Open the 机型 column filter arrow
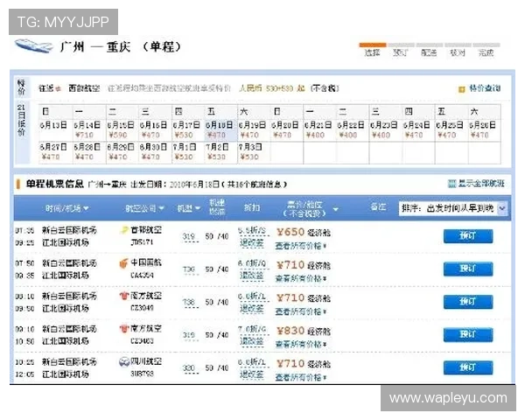This screenshot has width=525, height=420. click(x=198, y=208)
